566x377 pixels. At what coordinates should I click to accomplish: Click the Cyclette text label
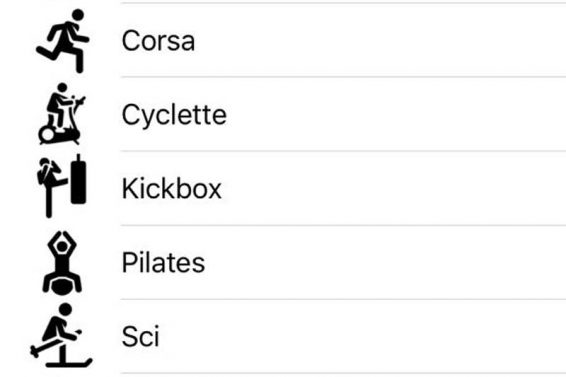coord(174,115)
